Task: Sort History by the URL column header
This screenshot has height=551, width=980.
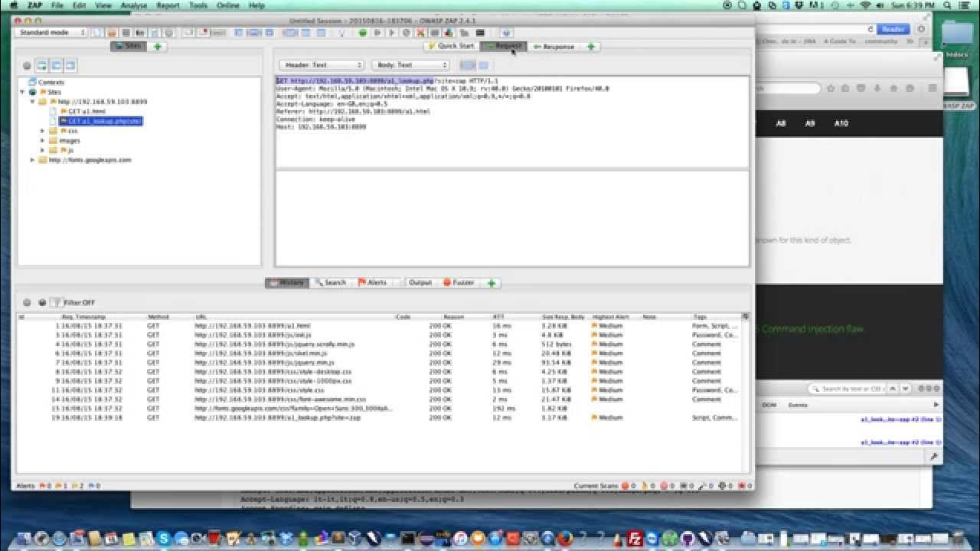Action: pyautogui.click(x=294, y=316)
